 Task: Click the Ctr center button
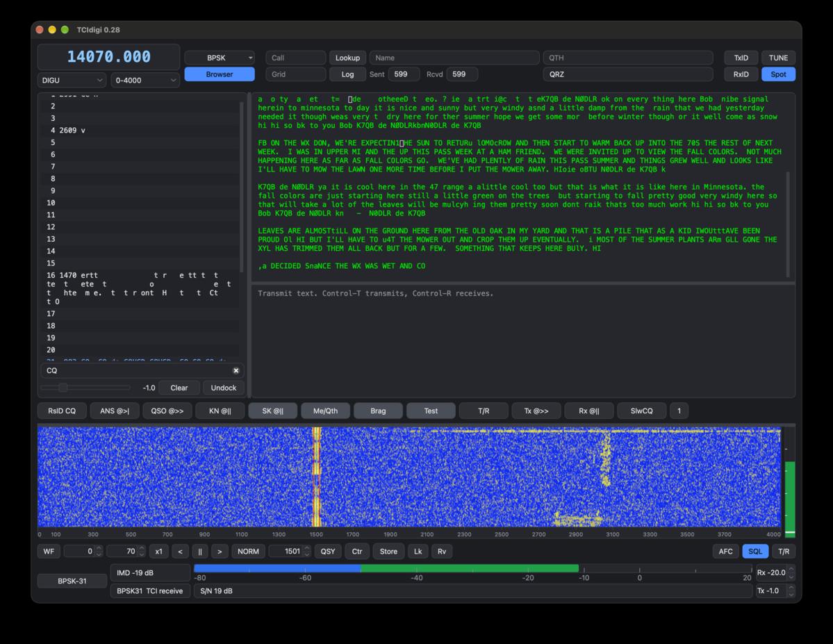357,551
